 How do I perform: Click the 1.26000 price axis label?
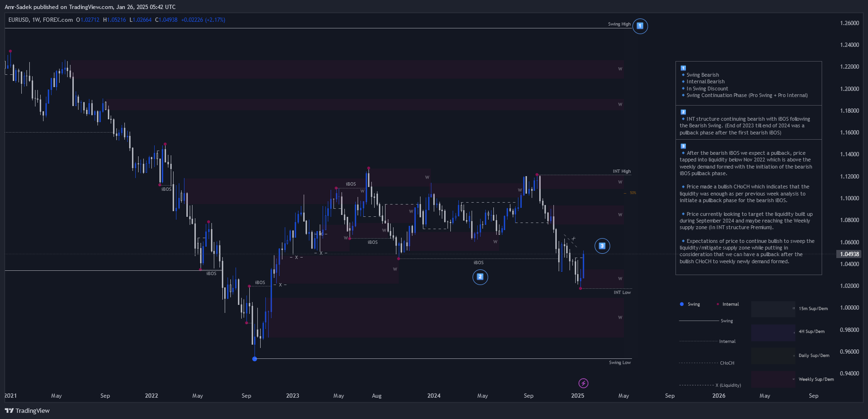point(850,23)
